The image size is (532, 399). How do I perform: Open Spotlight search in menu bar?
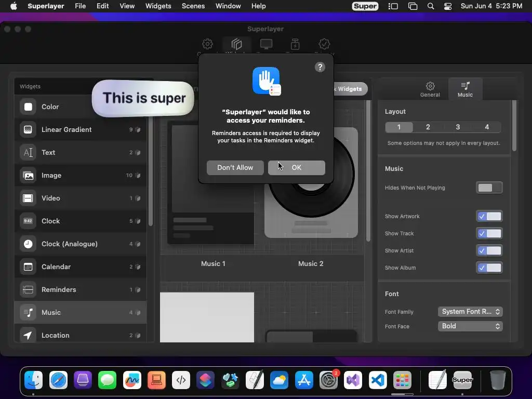[431, 6]
